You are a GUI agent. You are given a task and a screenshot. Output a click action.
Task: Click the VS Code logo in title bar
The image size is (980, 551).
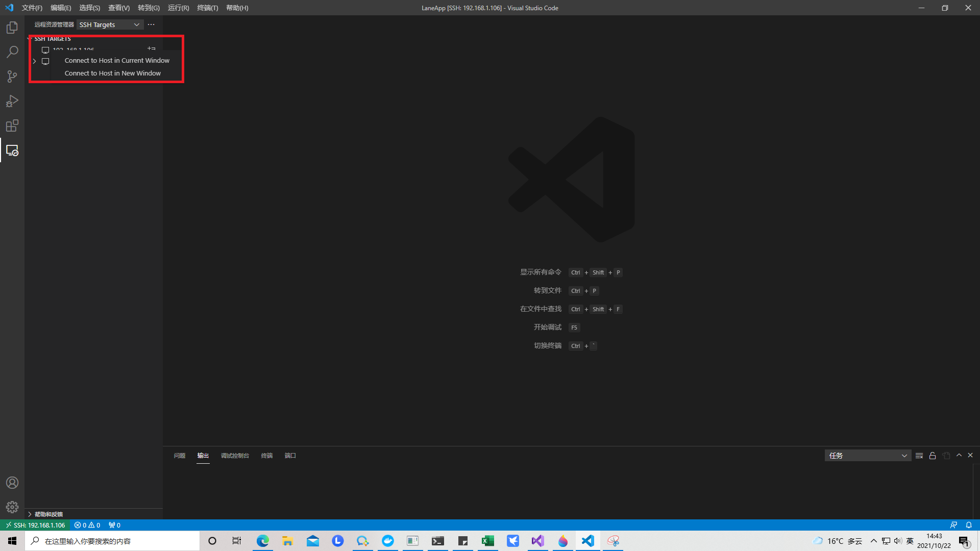[9, 8]
